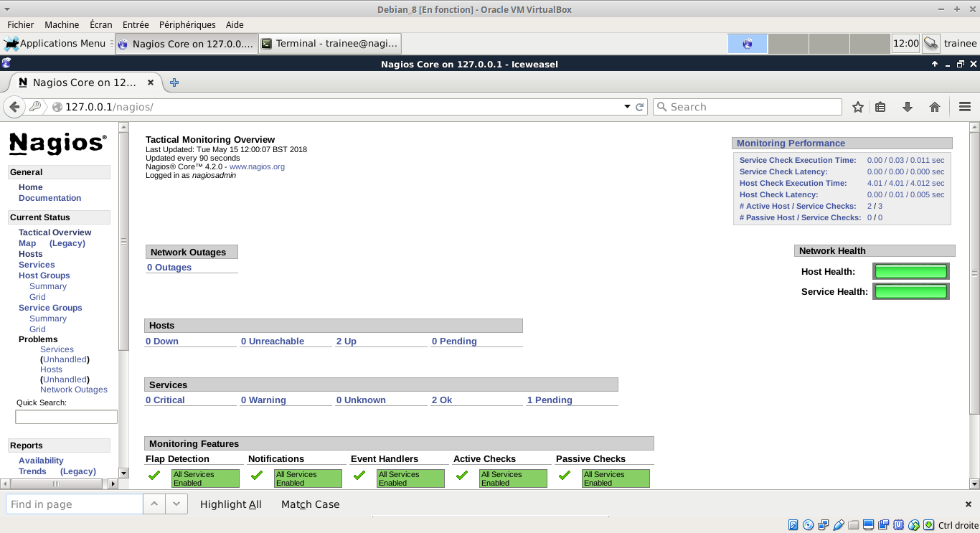The image size is (980, 533).
Task: Open the Hosts sidebar link
Action: 31,254
